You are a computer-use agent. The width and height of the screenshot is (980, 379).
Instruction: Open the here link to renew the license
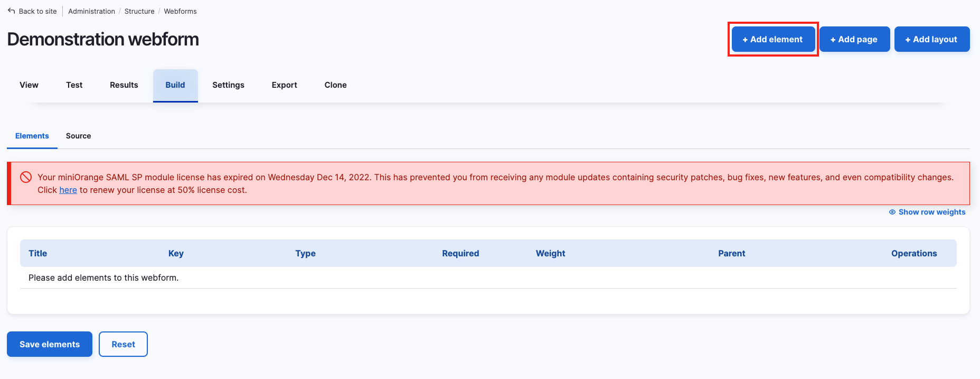pyautogui.click(x=68, y=190)
